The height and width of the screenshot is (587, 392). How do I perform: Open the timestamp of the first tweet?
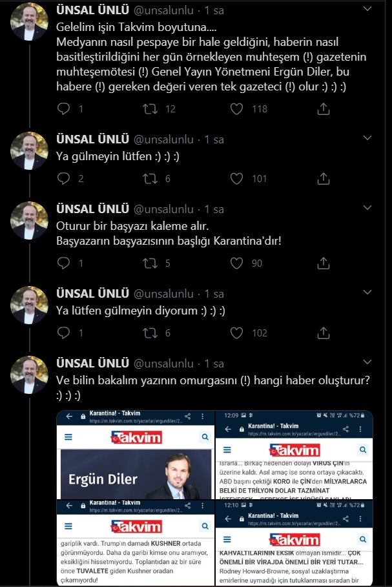[x=214, y=11]
